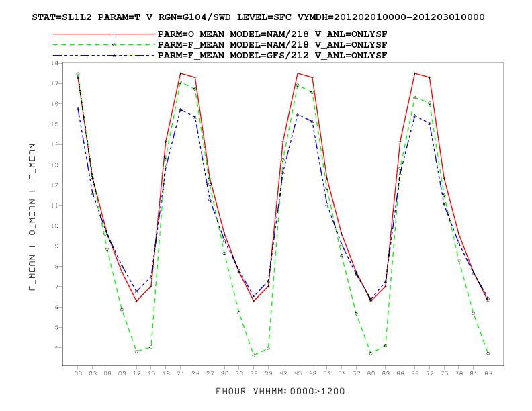
Task: Click y-axis tick label 9
Action: click(56, 246)
